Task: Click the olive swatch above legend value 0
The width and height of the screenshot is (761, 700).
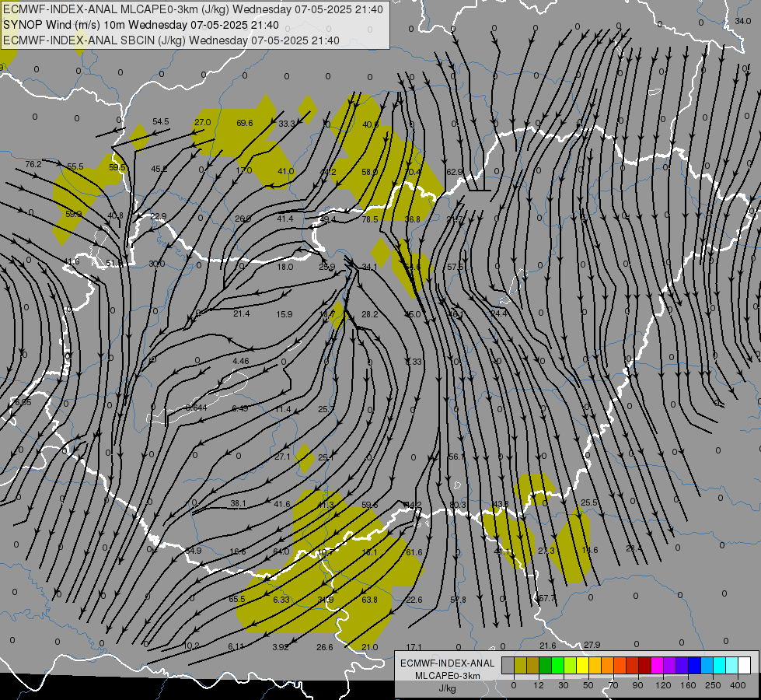Action: tap(520, 665)
